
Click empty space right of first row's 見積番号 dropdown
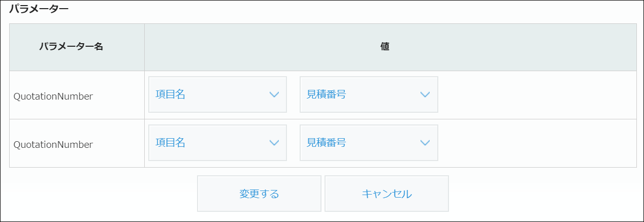[533, 94]
